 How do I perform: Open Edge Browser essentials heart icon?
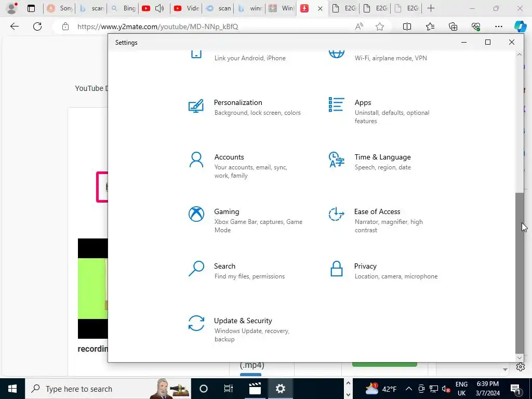coord(476,26)
